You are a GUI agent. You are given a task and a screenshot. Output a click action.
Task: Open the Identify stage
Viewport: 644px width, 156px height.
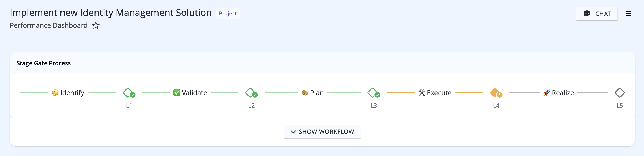(x=68, y=93)
